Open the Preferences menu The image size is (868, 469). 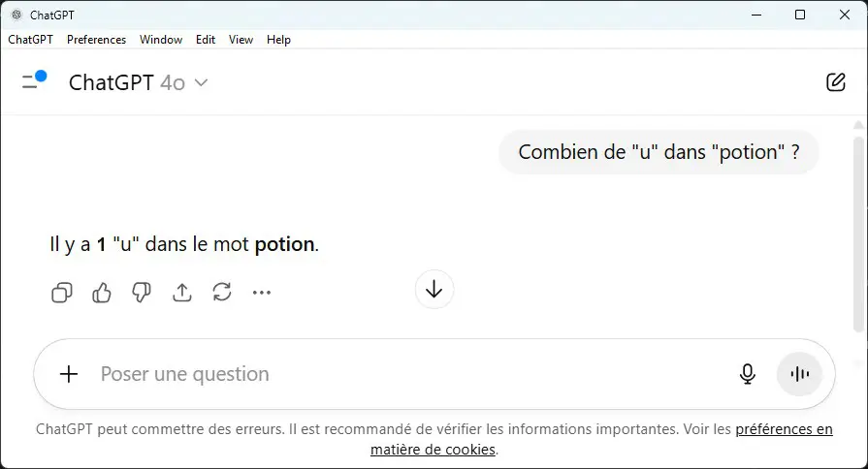pyautogui.click(x=96, y=40)
